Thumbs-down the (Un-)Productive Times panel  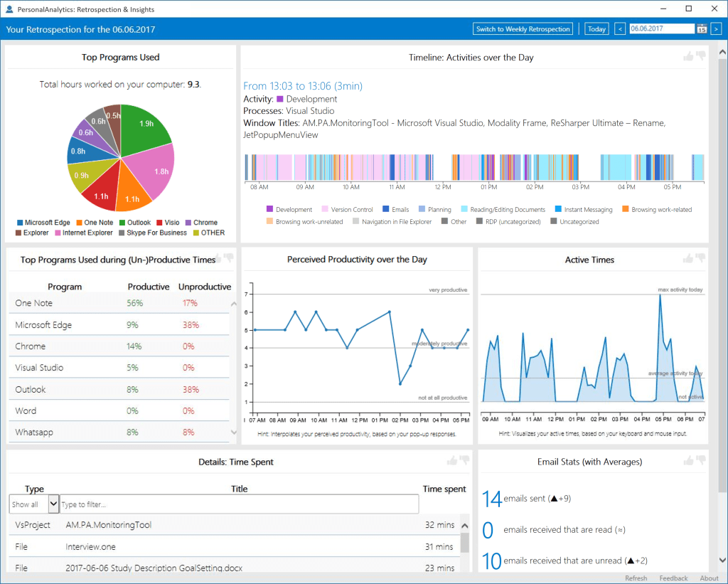(x=228, y=258)
